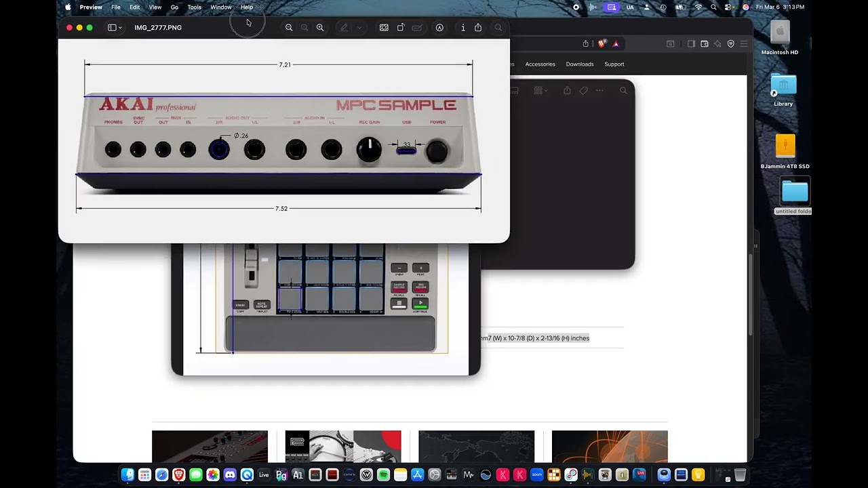Click the date and time in menu bar
Viewport: 868px width, 488px height.
click(x=780, y=7)
